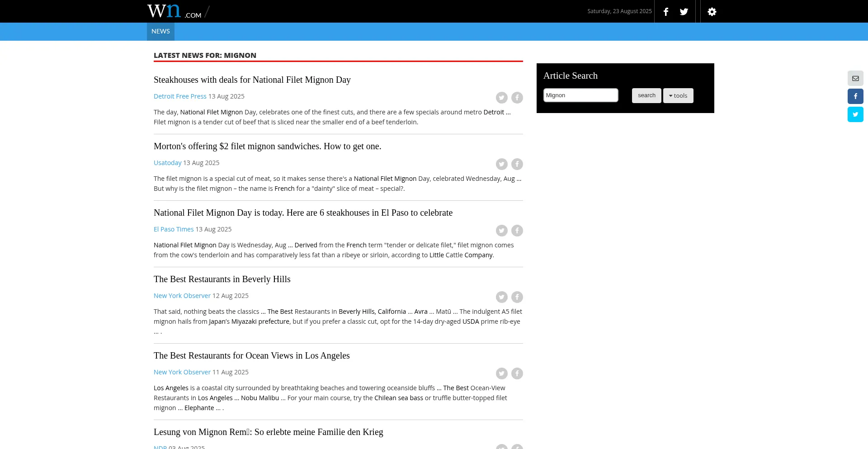Open Morton's $2 filet mignon sandwiches headline
This screenshot has width=868, height=449.
pos(268,147)
